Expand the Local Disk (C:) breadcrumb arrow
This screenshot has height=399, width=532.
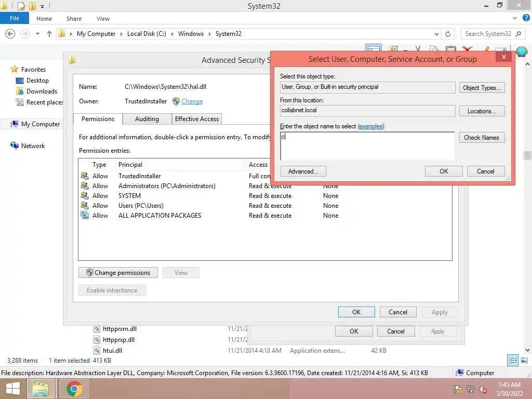pos(172,34)
